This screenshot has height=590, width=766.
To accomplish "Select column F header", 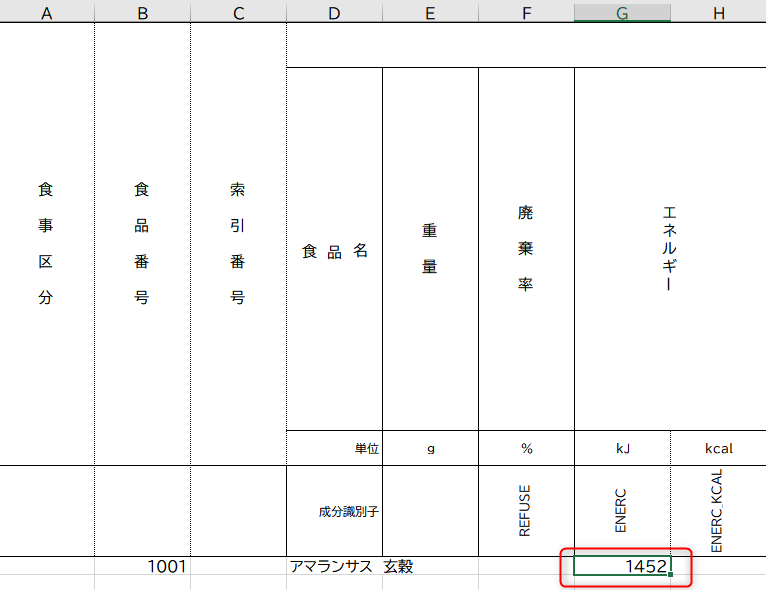I will pos(526,11).
